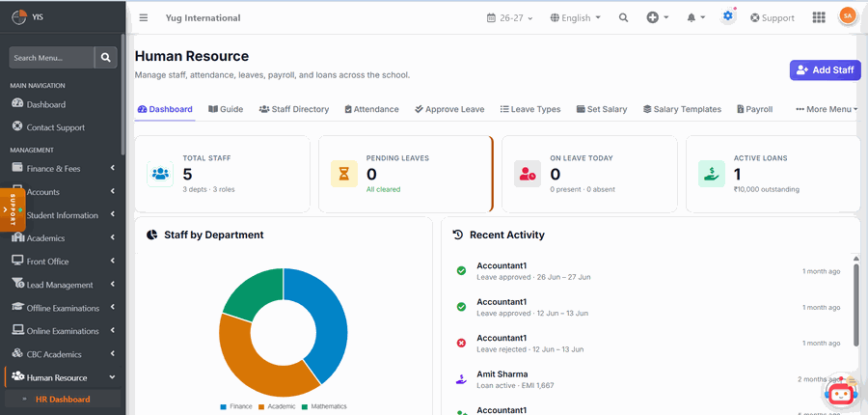
Task: Switch to Approve Leave tab
Action: click(x=449, y=109)
